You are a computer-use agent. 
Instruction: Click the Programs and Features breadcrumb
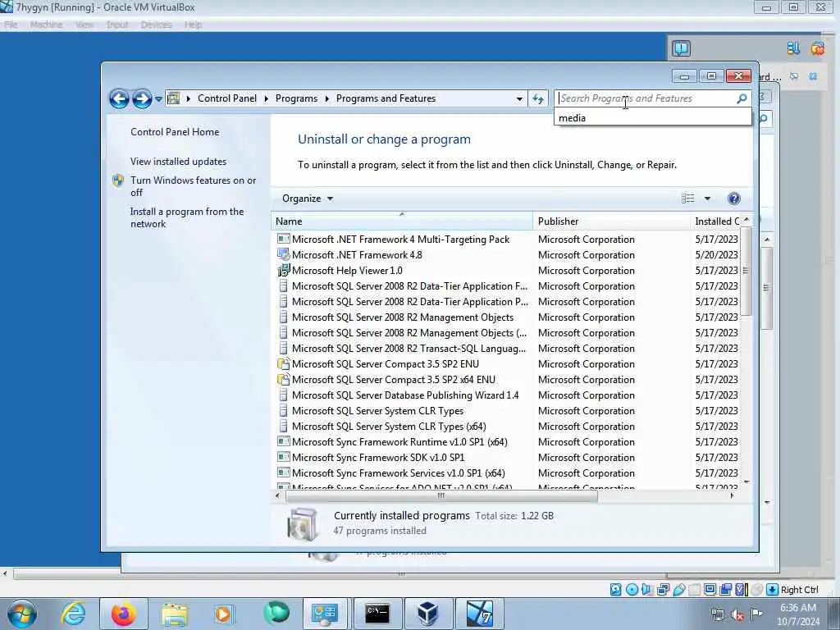tap(386, 98)
